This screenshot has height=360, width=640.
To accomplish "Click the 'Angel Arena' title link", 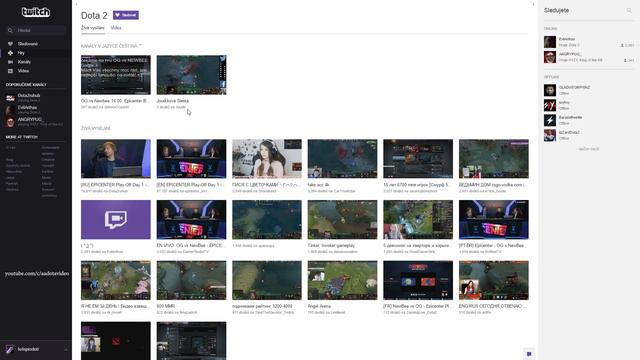I will pos(319,306).
